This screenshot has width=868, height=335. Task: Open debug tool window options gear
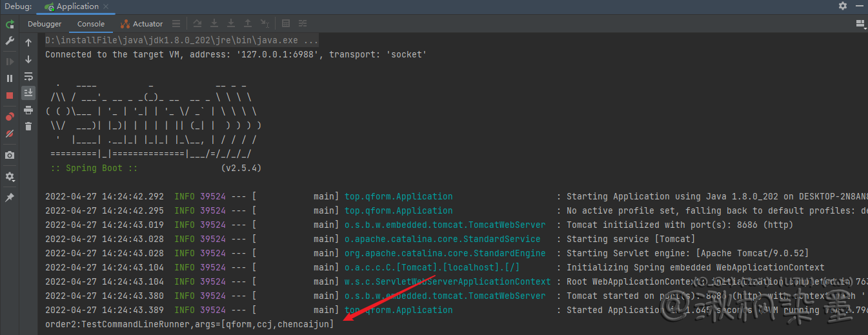[x=843, y=6]
